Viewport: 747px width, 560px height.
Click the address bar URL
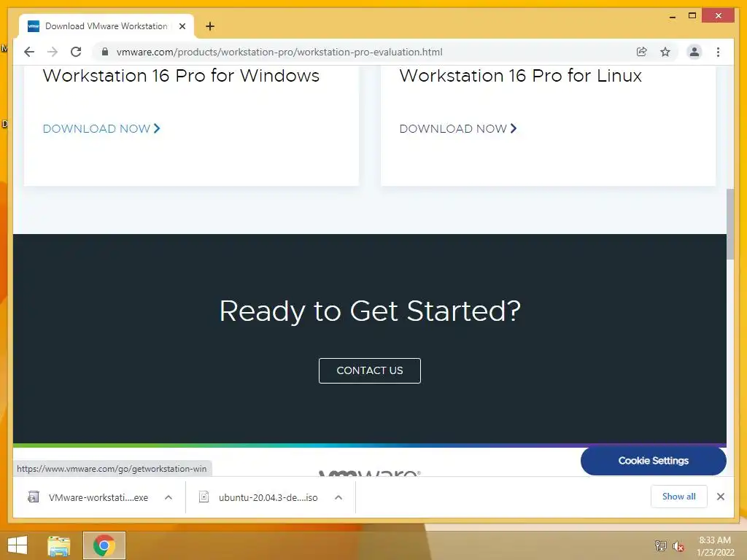coord(279,52)
